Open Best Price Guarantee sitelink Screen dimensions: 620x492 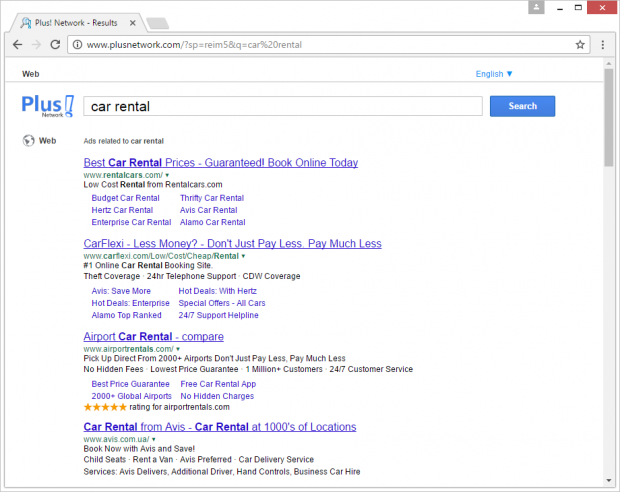point(130,384)
